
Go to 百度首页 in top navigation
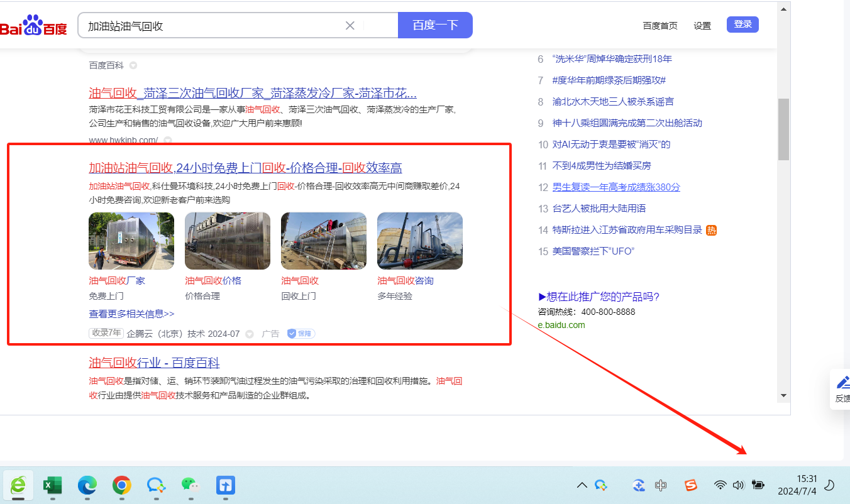[x=660, y=26]
